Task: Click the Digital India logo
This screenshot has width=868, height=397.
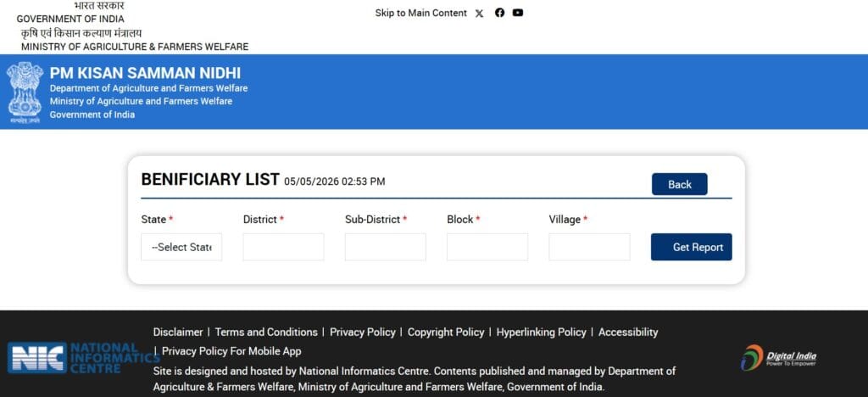Action: [x=778, y=357]
